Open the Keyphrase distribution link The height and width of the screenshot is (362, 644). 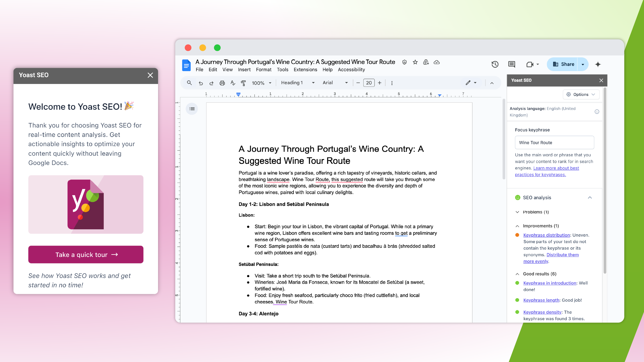[x=547, y=235]
